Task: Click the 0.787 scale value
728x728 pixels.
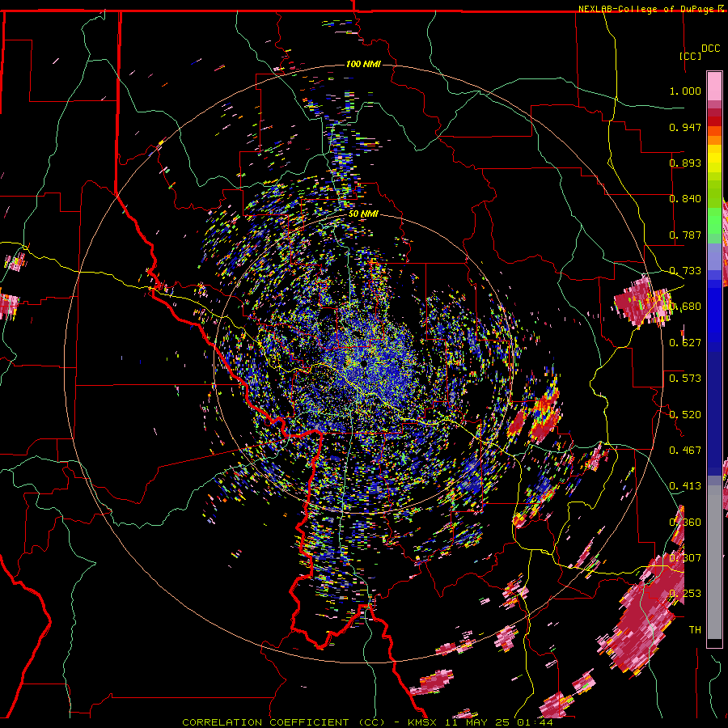Action: click(x=685, y=235)
